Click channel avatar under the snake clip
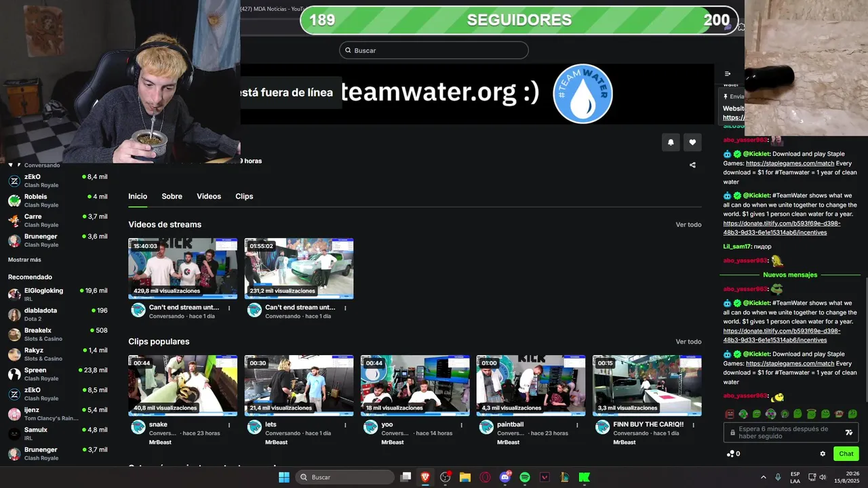The height and width of the screenshot is (488, 868). coord(138,427)
